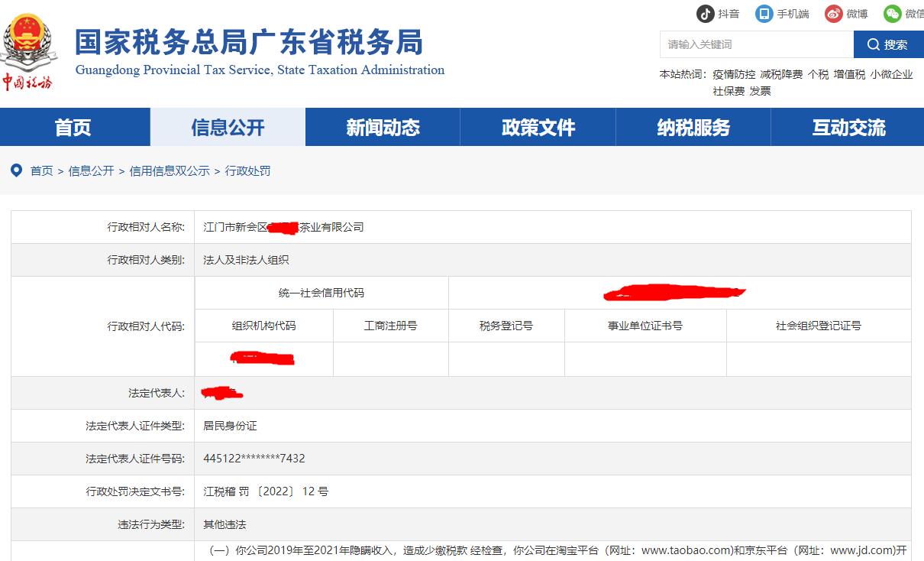Click the China Tax emblem logo

point(27,50)
